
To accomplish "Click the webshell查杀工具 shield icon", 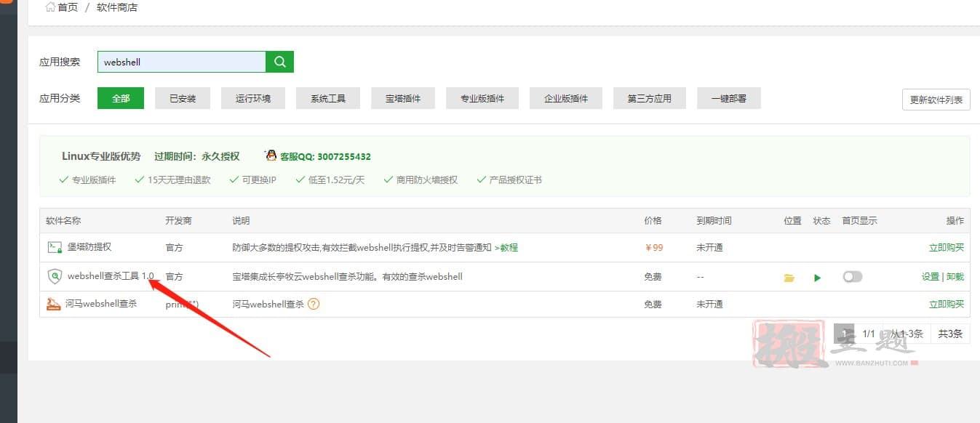I will [x=55, y=276].
